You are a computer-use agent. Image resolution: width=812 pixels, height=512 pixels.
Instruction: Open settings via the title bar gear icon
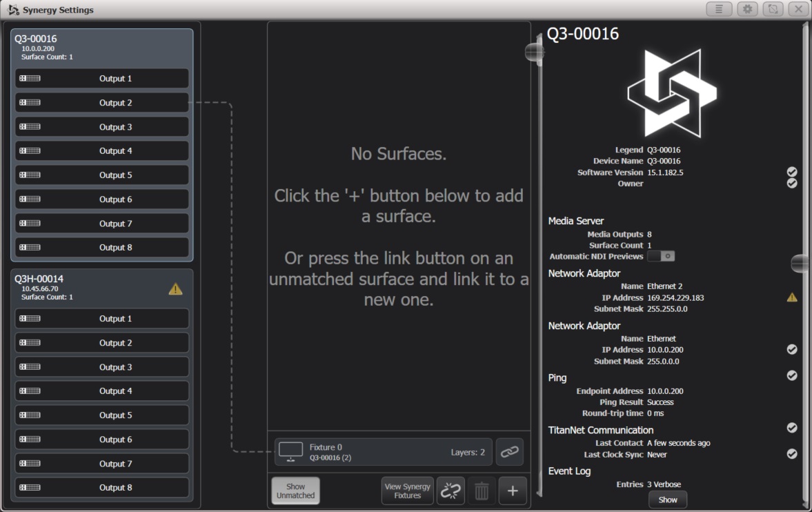point(746,9)
